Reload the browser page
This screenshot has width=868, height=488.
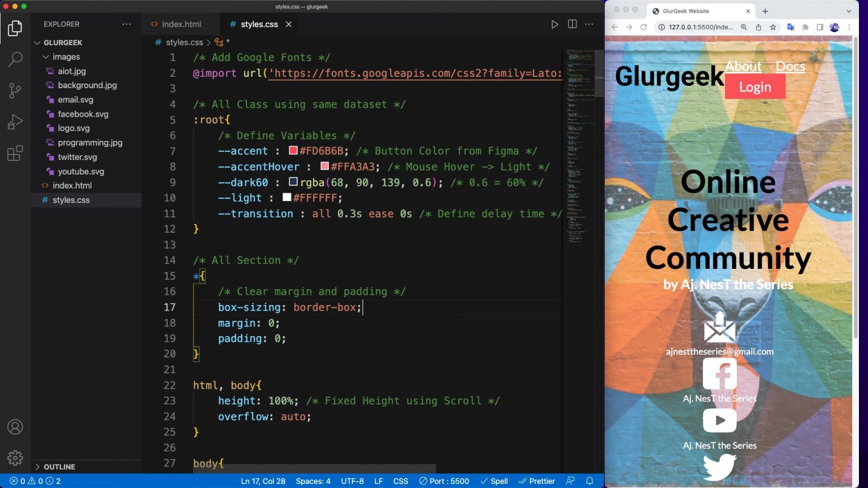643,27
